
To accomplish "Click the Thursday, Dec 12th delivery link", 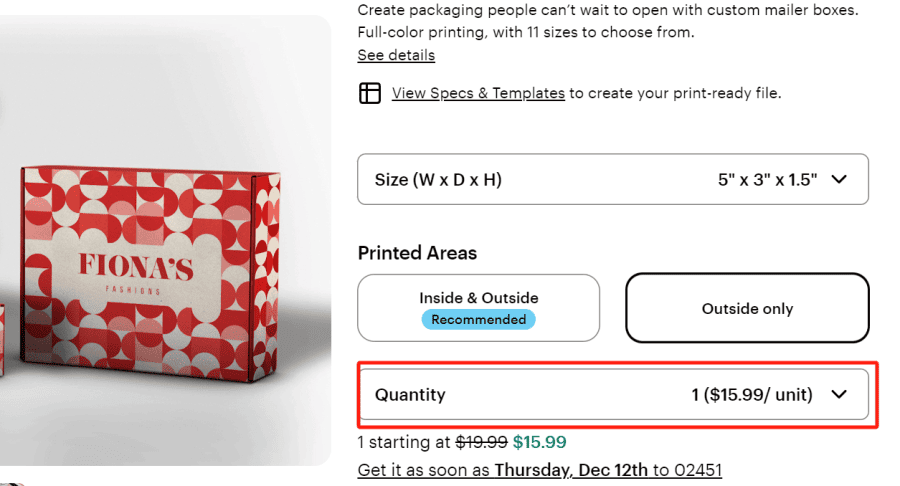I will click(571, 470).
